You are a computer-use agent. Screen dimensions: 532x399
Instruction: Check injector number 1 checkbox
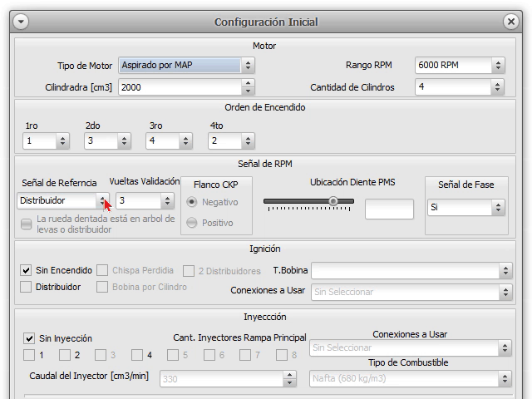30,355
